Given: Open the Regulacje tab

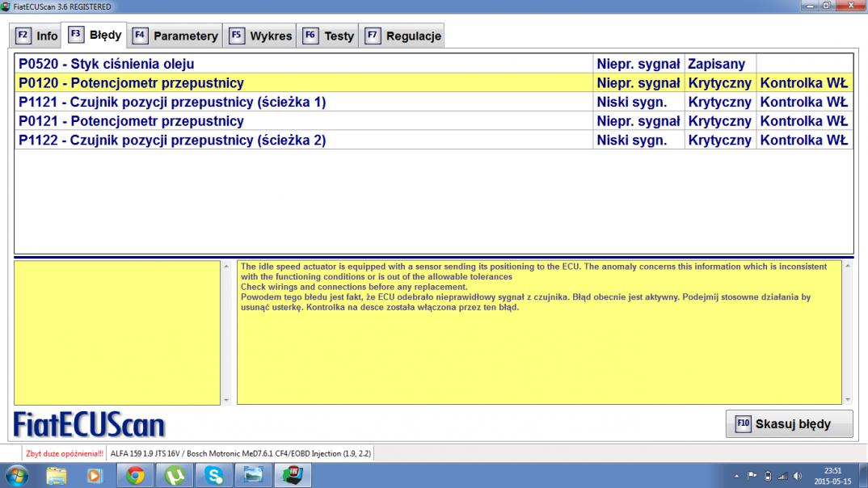Looking at the screenshot, I should (x=403, y=36).
